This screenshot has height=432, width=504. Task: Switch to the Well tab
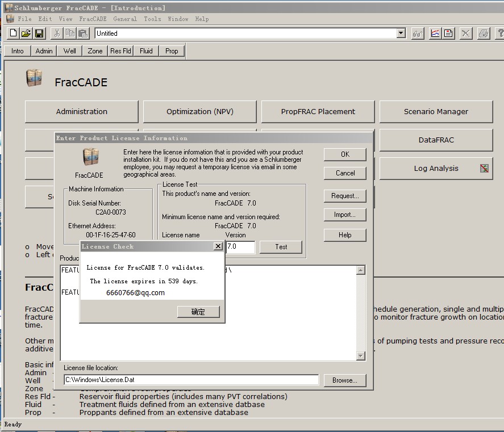click(x=69, y=51)
